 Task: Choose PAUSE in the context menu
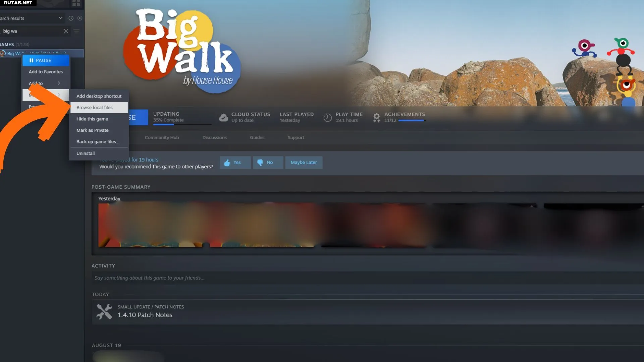click(46, 60)
